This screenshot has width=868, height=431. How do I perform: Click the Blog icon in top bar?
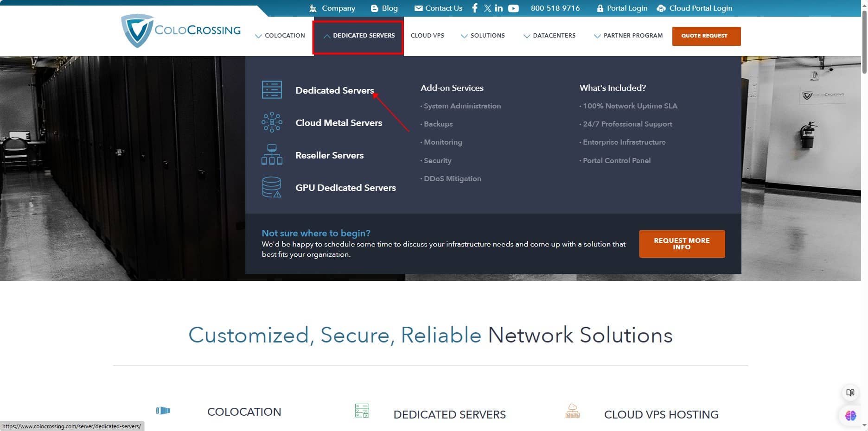point(375,8)
